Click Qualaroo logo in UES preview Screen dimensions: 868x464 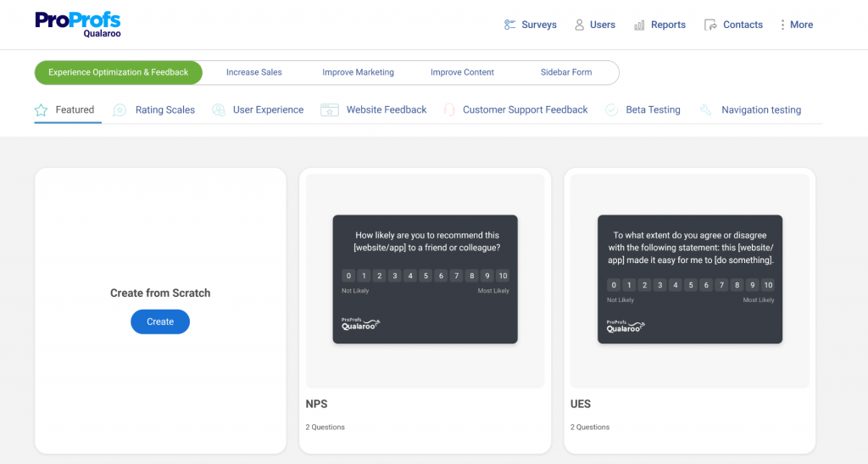(626, 326)
